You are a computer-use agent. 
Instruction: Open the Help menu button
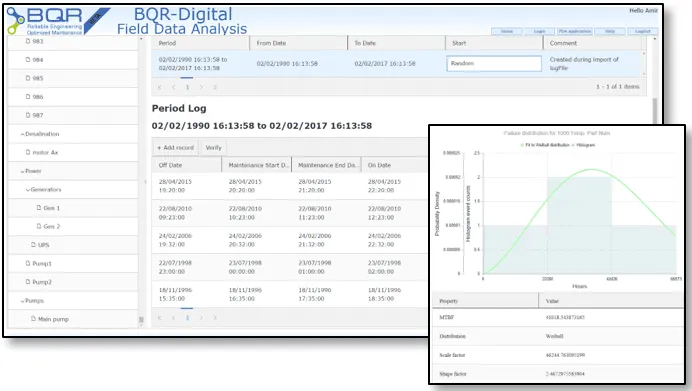(x=610, y=31)
